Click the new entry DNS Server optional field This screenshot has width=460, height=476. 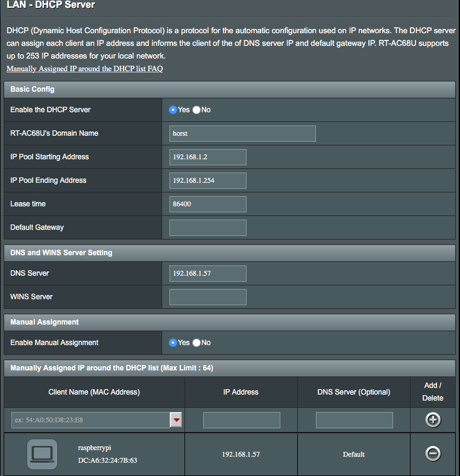(354, 420)
